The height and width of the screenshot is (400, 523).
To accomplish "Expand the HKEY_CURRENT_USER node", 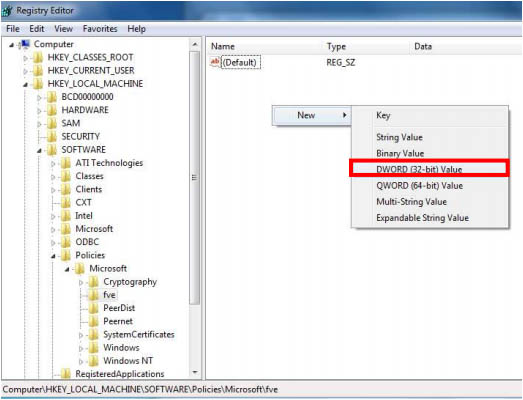I will (26, 71).
